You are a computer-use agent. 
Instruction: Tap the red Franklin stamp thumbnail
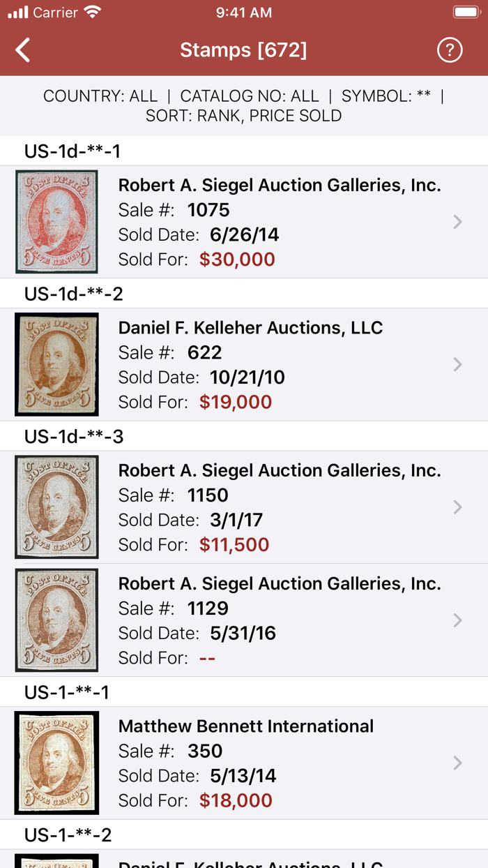point(56,222)
